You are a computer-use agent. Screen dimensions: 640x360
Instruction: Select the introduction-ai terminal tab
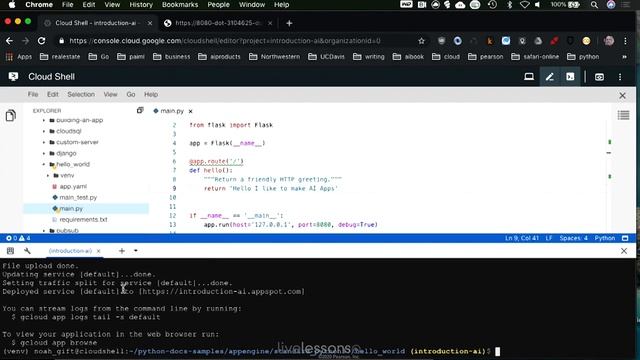coord(70,251)
